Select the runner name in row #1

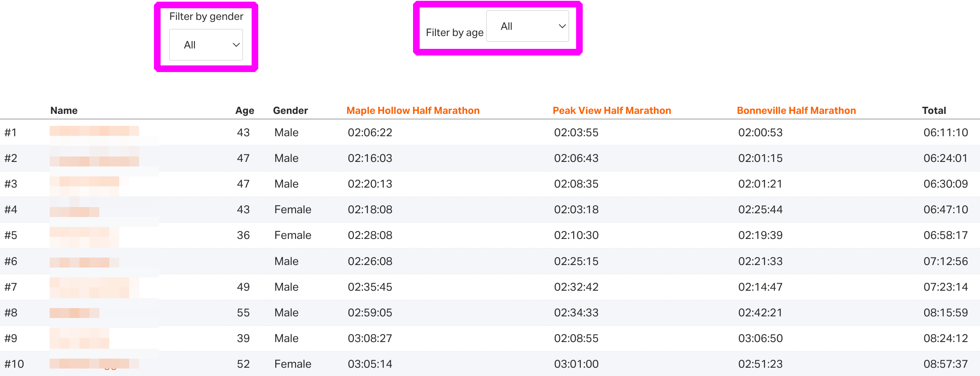[94, 131]
